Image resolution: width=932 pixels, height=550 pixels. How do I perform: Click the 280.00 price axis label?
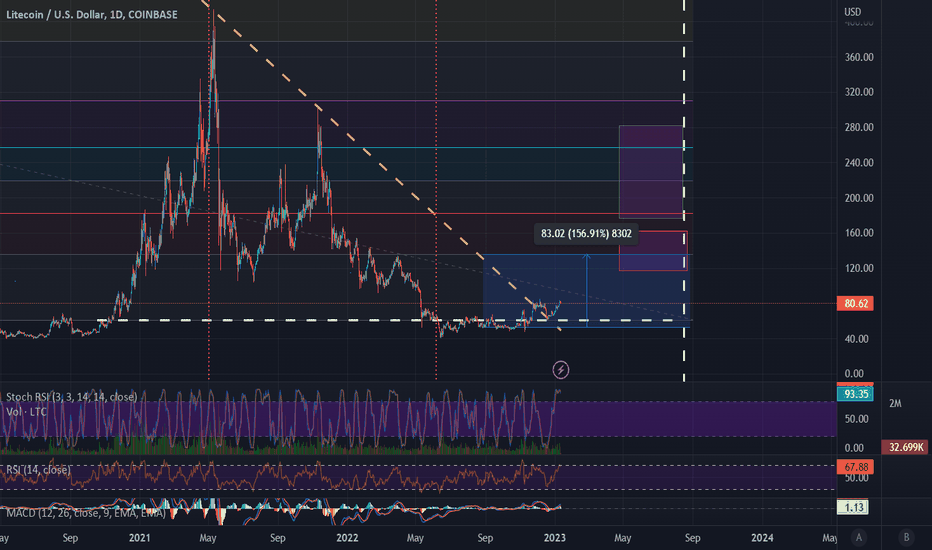tap(859, 127)
